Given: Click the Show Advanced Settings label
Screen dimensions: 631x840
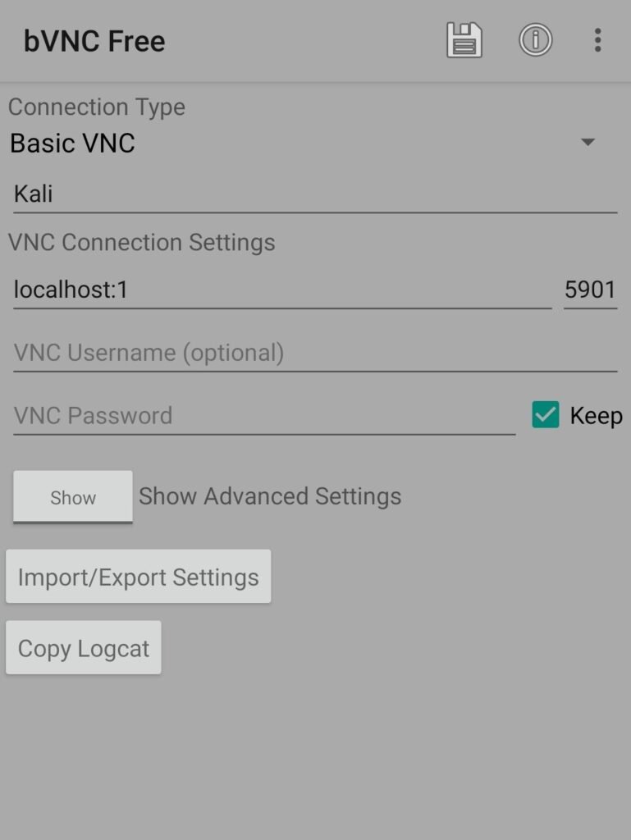Looking at the screenshot, I should click(x=270, y=496).
